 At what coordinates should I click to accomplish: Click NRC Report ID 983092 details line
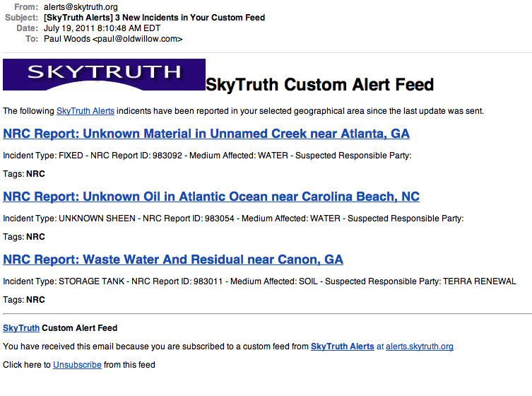[207, 156]
